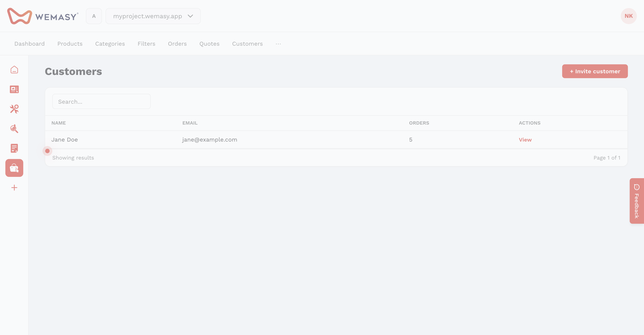
Task: Expand the myproject.wemasy.app dropdown
Action: point(153,16)
